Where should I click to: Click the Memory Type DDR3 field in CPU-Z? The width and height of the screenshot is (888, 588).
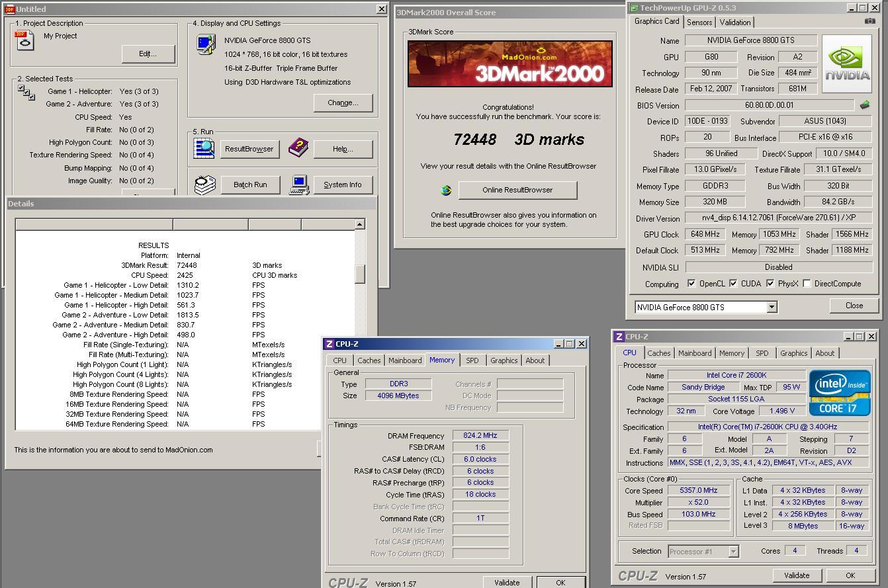(398, 384)
